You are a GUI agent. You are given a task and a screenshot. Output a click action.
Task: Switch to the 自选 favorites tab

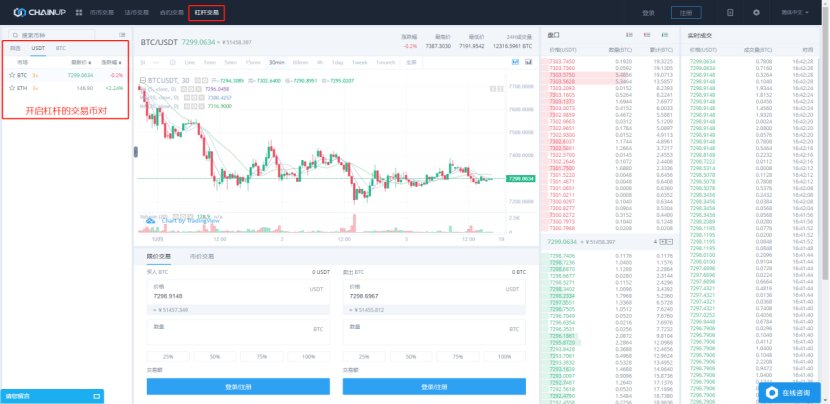[15, 48]
